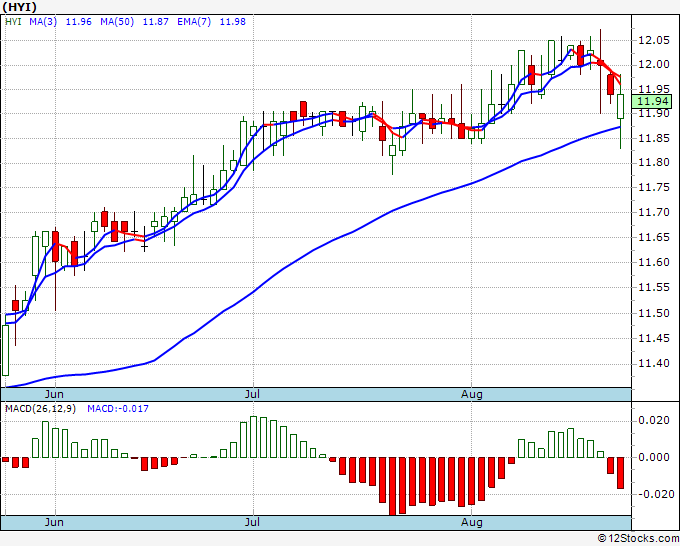Click the 11.60 price axis label

tap(654, 262)
